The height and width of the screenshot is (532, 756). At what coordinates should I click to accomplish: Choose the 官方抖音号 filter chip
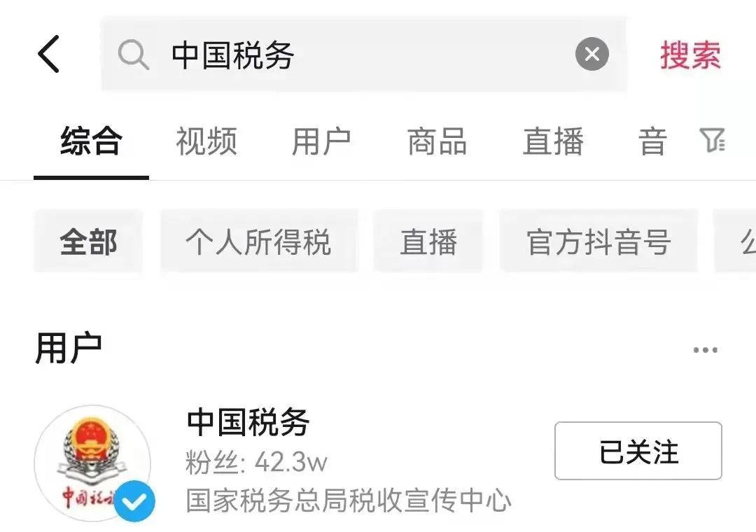coord(598,241)
